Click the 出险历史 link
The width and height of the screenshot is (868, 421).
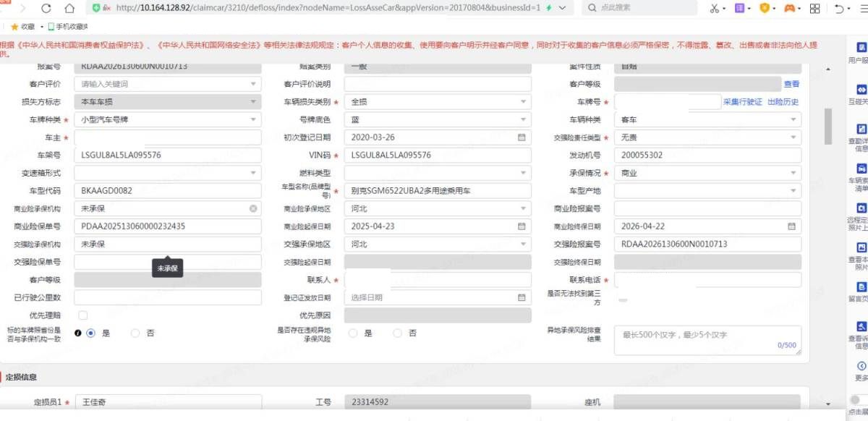pos(783,102)
